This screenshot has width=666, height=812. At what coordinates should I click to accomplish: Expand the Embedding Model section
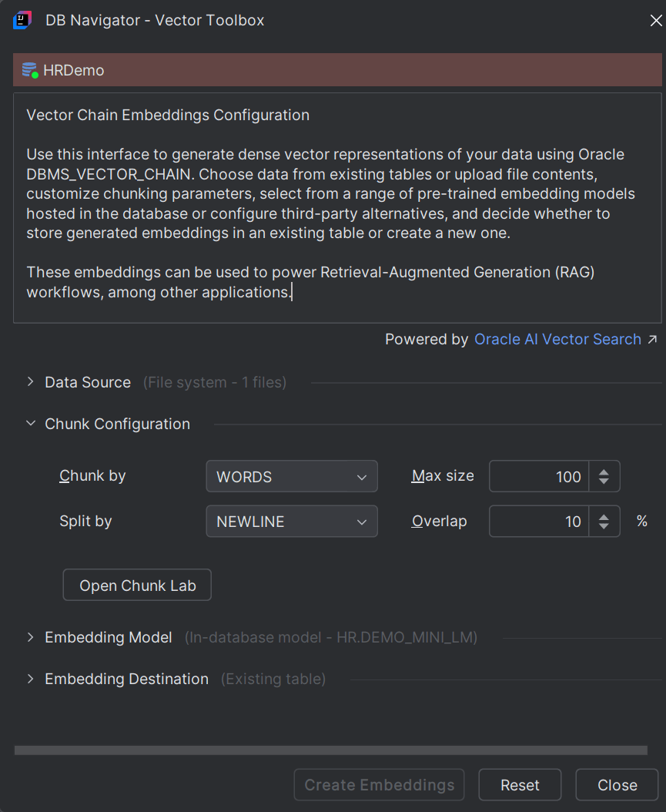(31, 637)
